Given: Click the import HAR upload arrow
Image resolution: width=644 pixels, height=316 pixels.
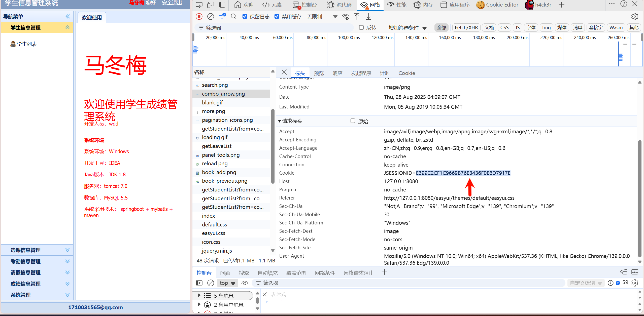Looking at the screenshot, I should (357, 17).
